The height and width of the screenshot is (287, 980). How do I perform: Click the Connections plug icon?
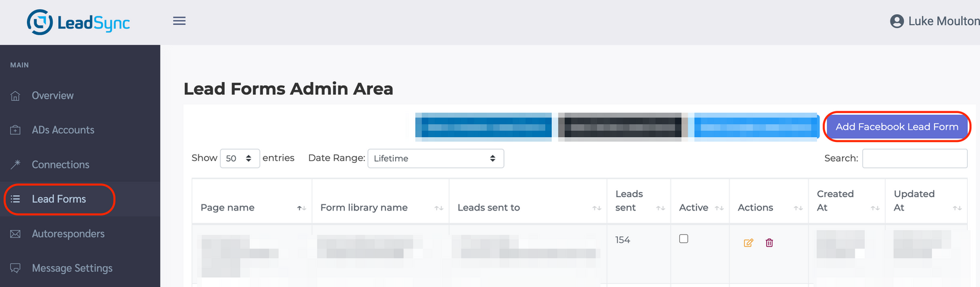[x=16, y=165]
